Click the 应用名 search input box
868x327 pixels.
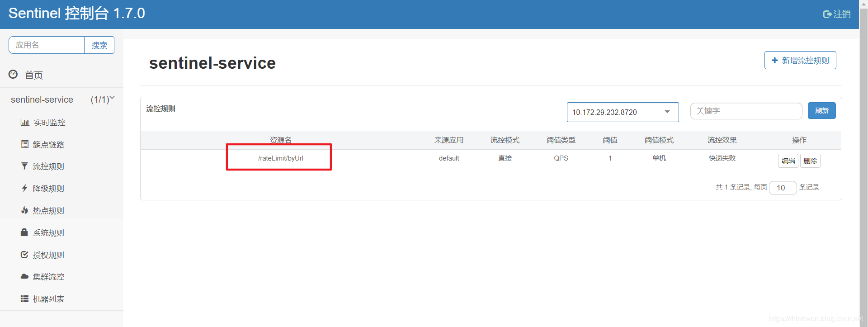[x=47, y=45]
